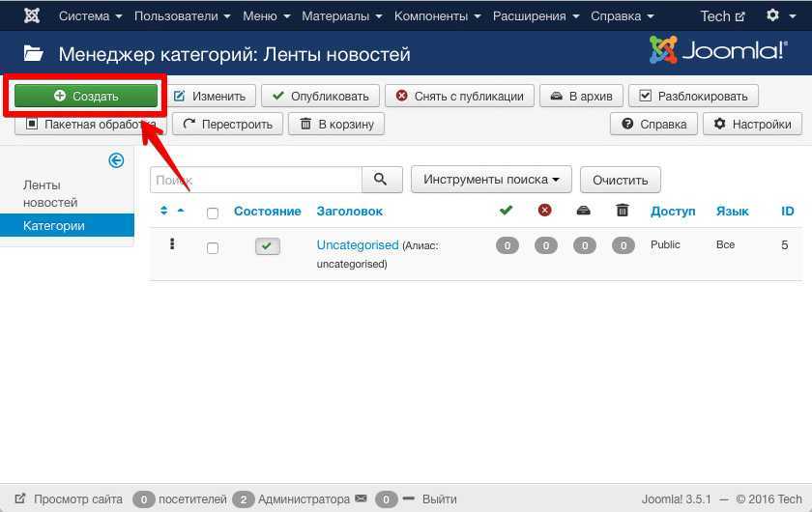Open the Uncategorised category link
Viewport: 812px width, 512px height.
[357, 245]
